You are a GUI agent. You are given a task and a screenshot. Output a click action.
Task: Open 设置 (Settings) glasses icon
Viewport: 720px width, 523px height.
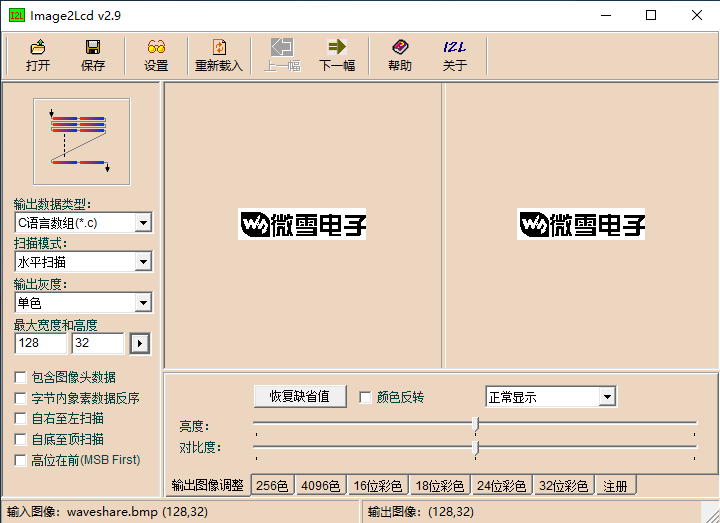156,47
